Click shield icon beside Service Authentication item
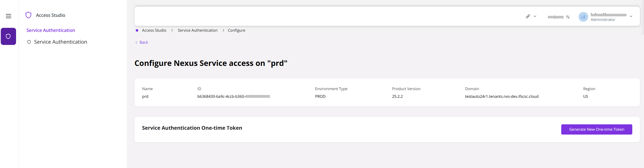 29,42
